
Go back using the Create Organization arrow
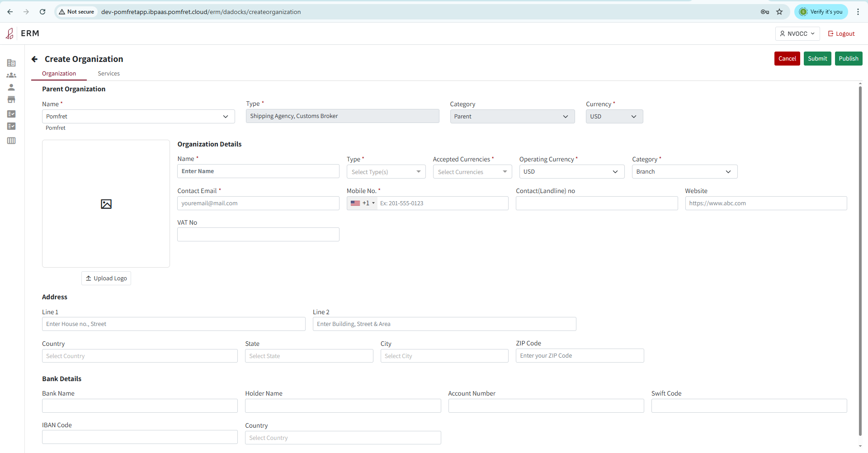tap(34, 59)
